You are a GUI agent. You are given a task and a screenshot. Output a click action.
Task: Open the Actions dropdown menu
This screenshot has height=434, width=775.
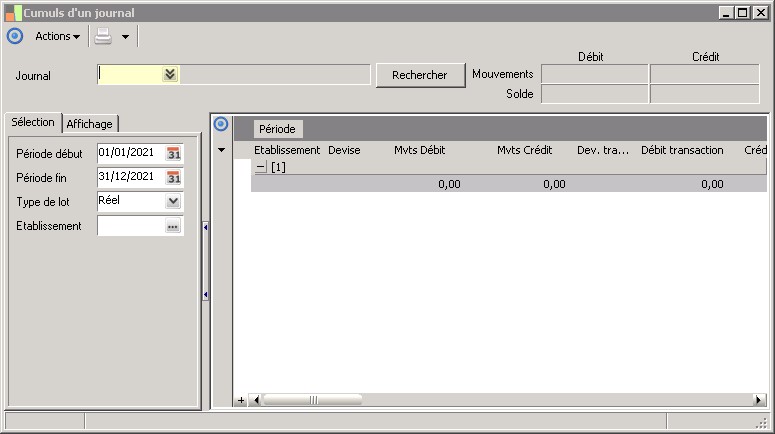[x=57, y=36]
